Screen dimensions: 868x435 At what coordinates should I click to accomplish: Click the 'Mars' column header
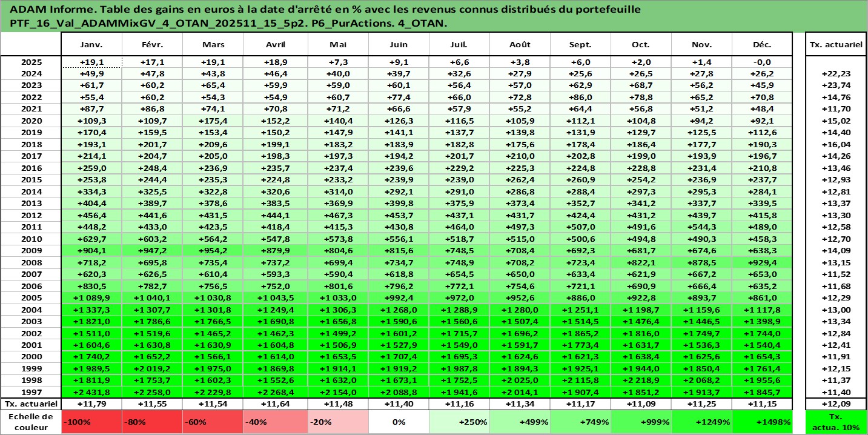pos(213,45)
